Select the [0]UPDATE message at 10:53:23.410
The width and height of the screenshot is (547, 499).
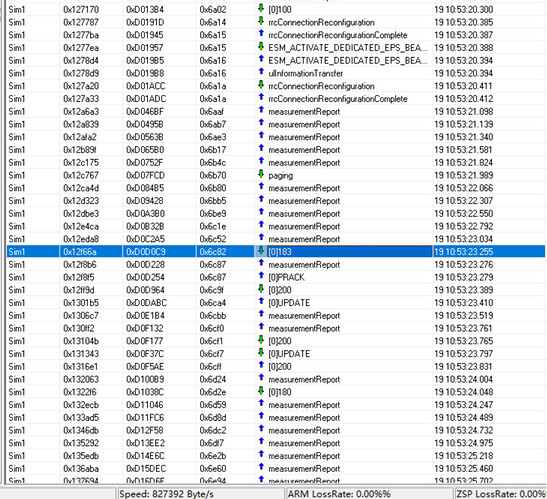pyautogui.click(x=289, y=303)
